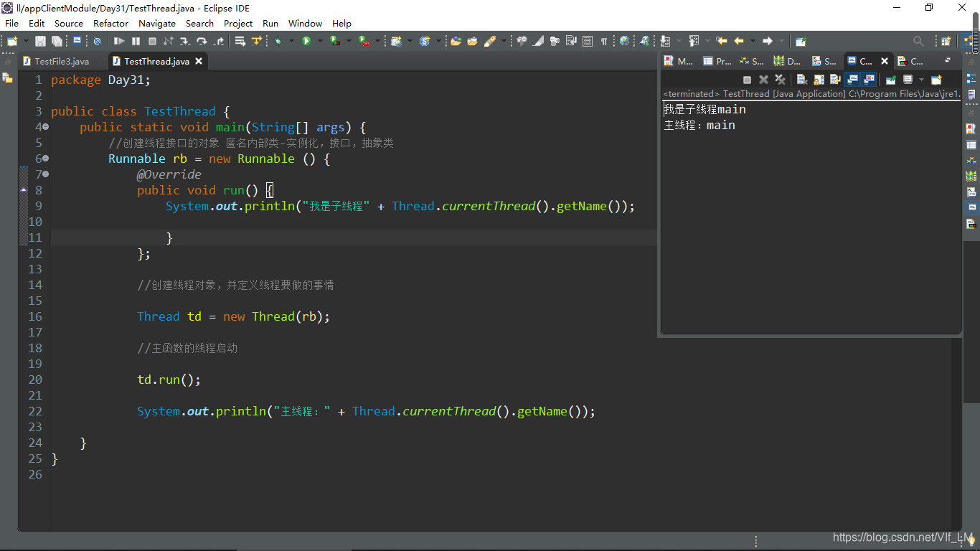The width and height of the screenshot is (980, 551).
Task: Open the Debug launch dropdown arrow
Action: [291, 41]
